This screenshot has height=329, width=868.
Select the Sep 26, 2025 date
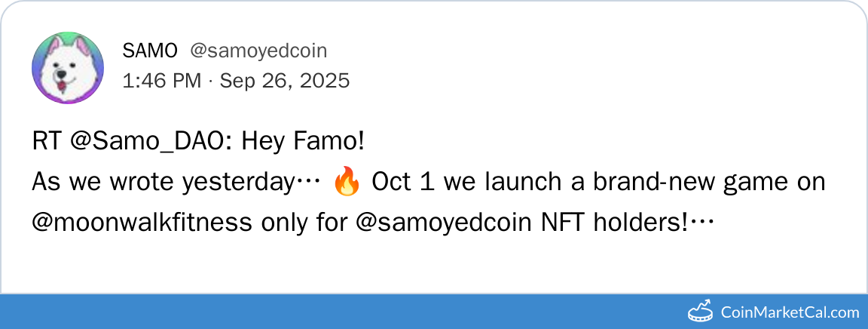click(284, 80)
